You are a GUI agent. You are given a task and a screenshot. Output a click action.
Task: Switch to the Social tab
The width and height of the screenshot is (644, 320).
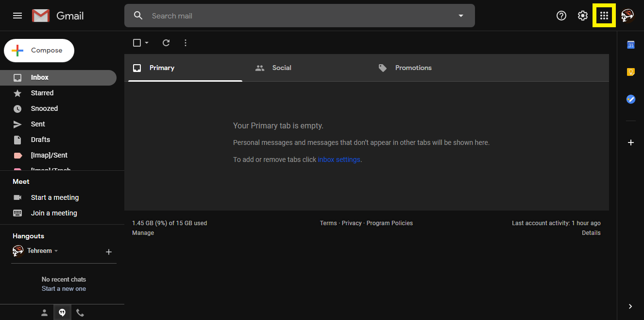pyautogui.click(x=308, y=68)
